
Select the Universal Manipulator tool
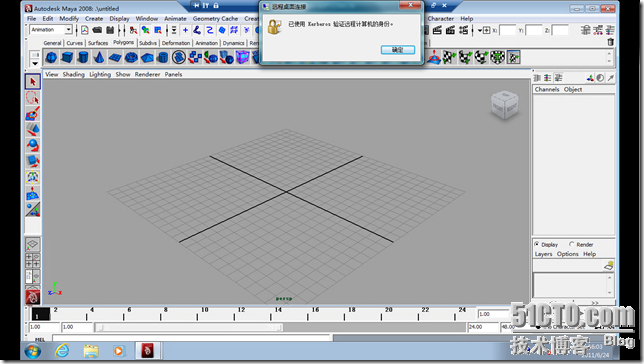[x=33, y=177]
